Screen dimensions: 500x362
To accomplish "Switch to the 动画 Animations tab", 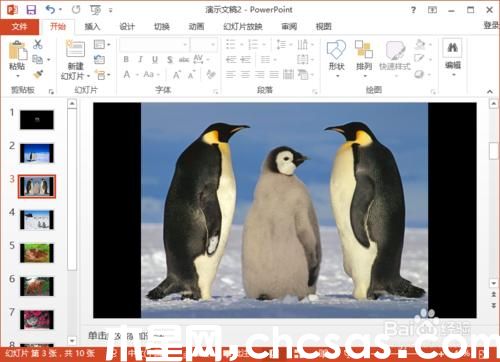I will click(196, 27).
